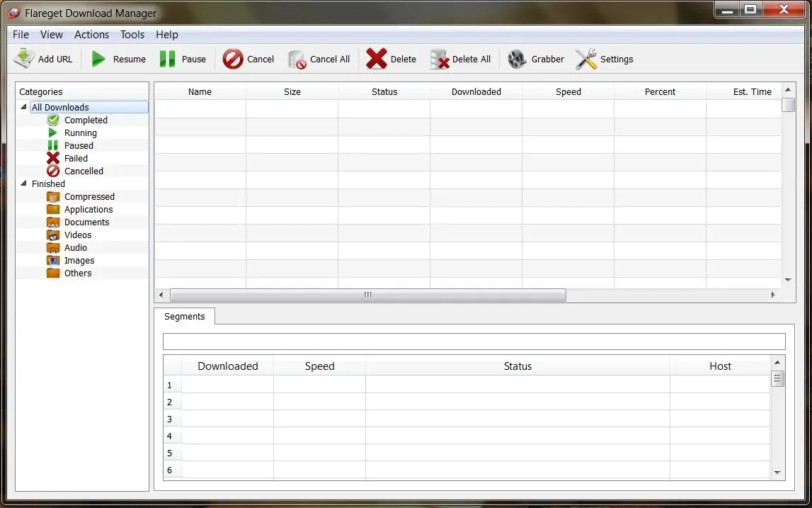Open the Grabber film reel icon
The height and width of the screenshot is (508, 812).
tap(517, 59)
